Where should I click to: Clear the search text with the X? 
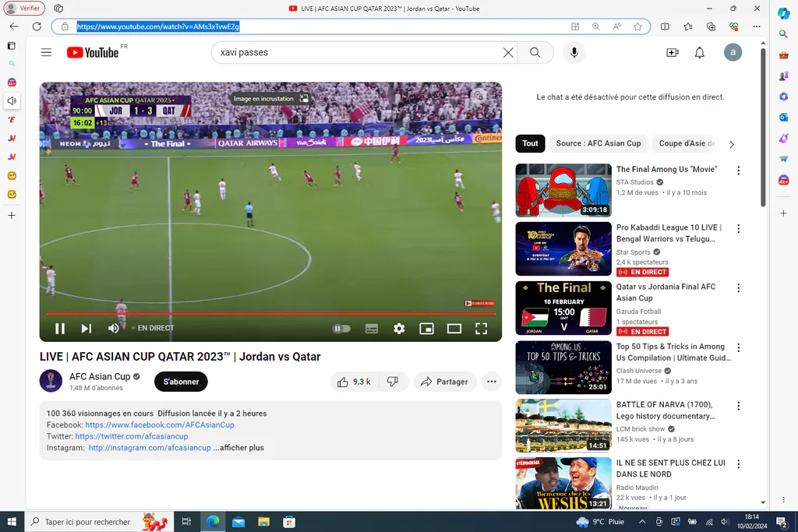[x=508, y=52]
